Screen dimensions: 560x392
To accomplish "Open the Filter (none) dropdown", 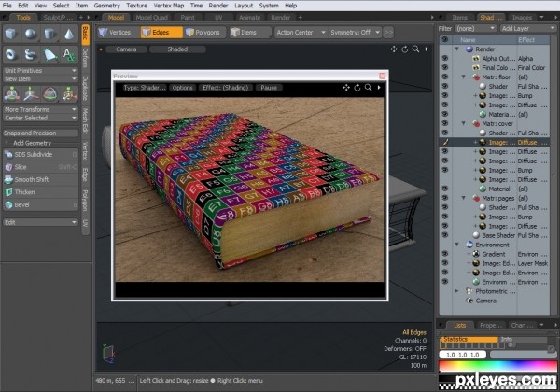I will pyautogui.click(x=476, y=29).
